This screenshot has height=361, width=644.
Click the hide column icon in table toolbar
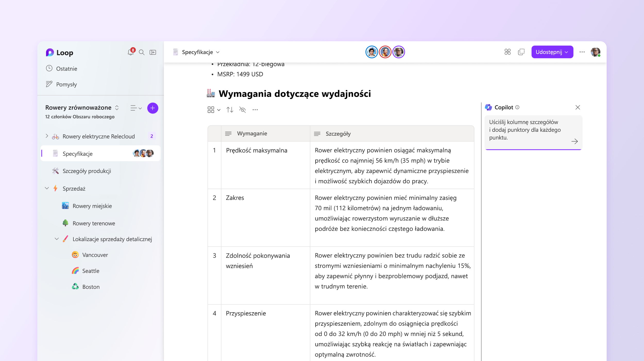pyautogui.click(x=242, y=109)
